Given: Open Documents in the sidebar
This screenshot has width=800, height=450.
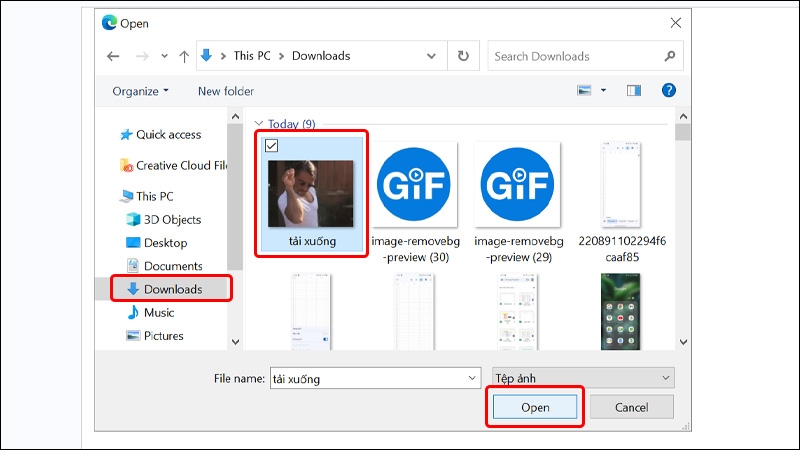Looking at the screenshot, I should click(164, 266).
